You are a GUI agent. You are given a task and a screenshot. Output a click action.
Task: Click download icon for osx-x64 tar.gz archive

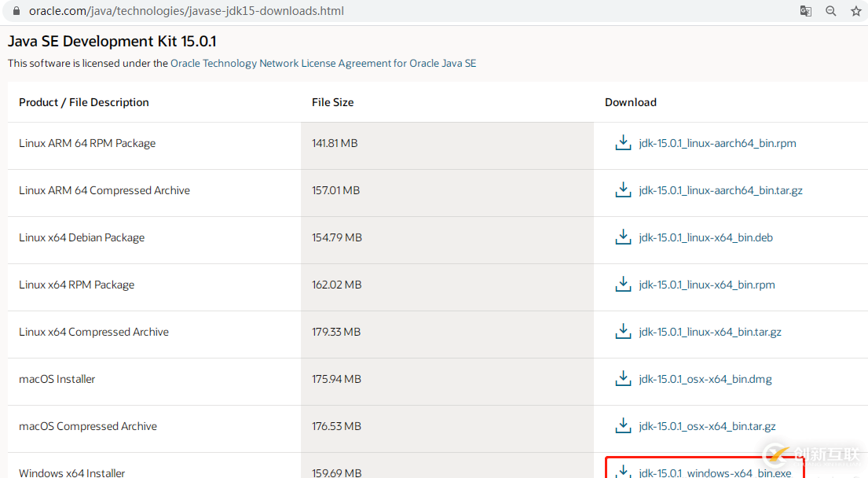(623, 426)
